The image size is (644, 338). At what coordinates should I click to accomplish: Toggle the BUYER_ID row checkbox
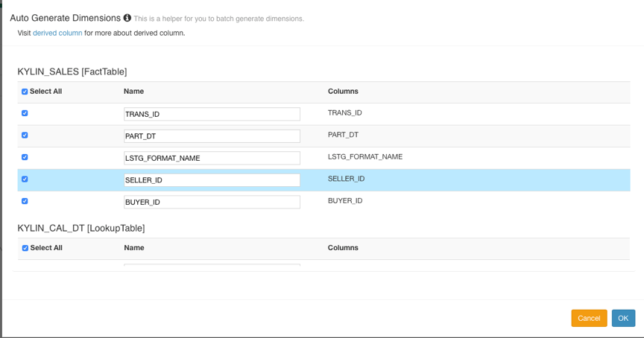(25, 201)
